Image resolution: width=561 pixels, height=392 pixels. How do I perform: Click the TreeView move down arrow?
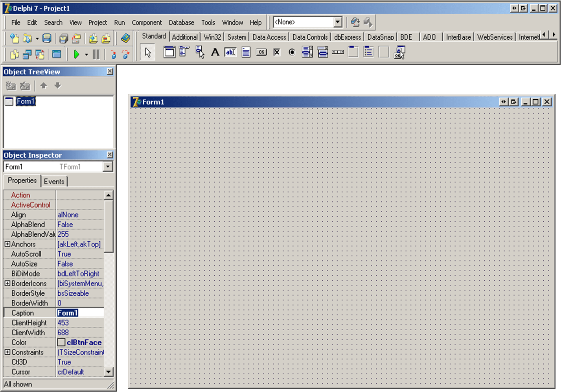point(58,85)
